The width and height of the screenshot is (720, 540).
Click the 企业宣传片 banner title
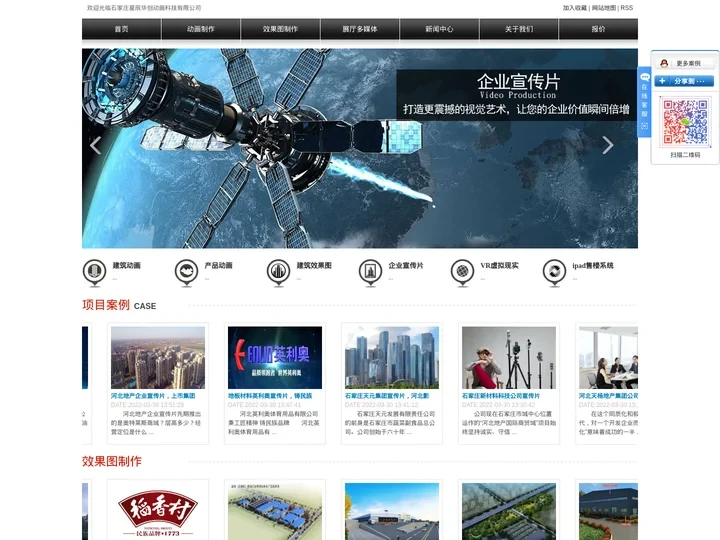coord(518,82)
